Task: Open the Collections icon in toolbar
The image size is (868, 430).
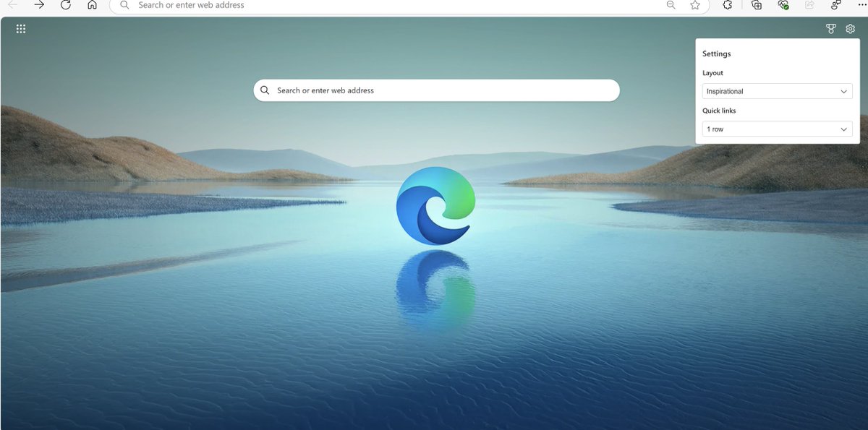Action: point(757,4)
